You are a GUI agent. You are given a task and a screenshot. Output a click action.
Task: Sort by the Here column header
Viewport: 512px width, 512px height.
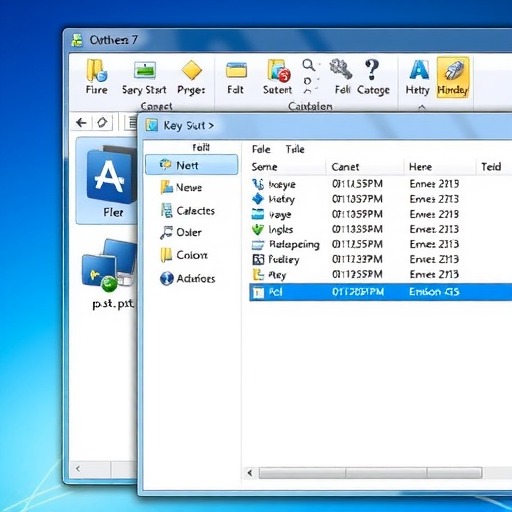coord(420,167)
